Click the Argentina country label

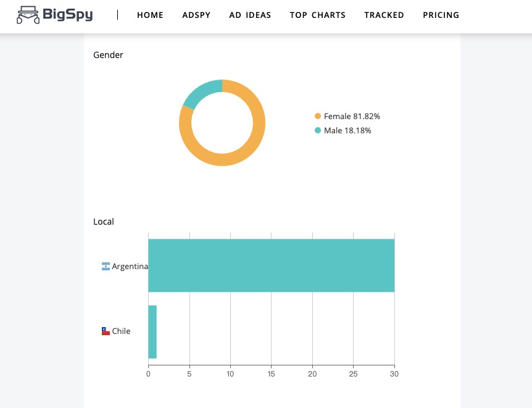(x=130, y=267)
